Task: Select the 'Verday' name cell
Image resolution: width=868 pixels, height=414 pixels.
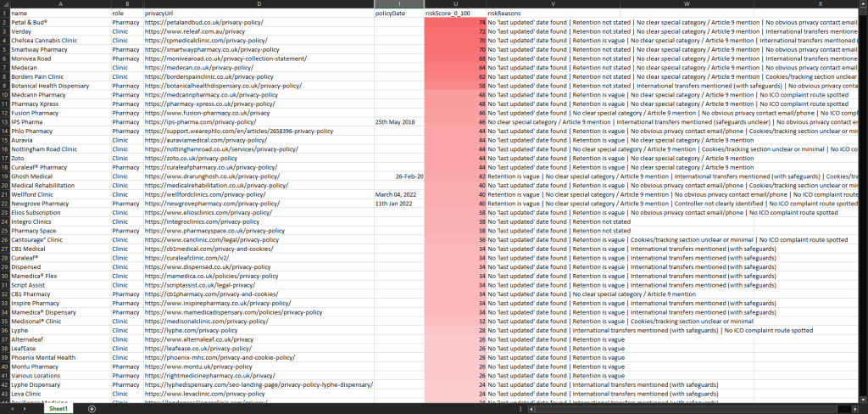Action: [x=60, y=31]
